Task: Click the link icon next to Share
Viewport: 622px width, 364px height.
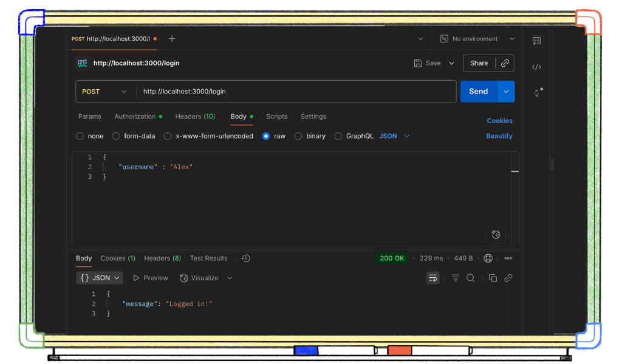Action: [x=505, y=62]
